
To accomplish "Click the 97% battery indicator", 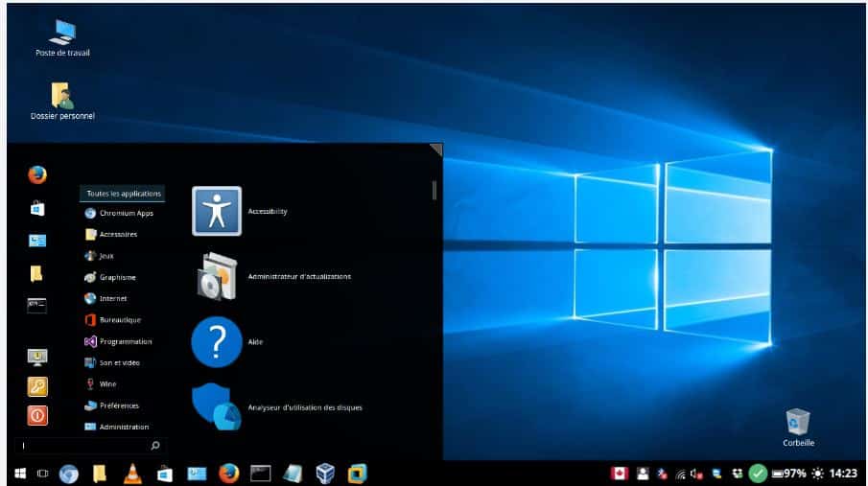I will click(788, 474).
